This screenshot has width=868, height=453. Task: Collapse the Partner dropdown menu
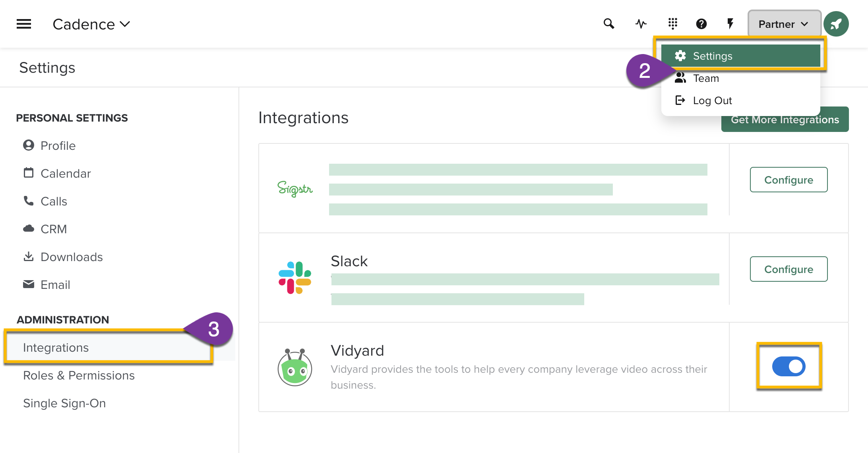tap(784, 24)
